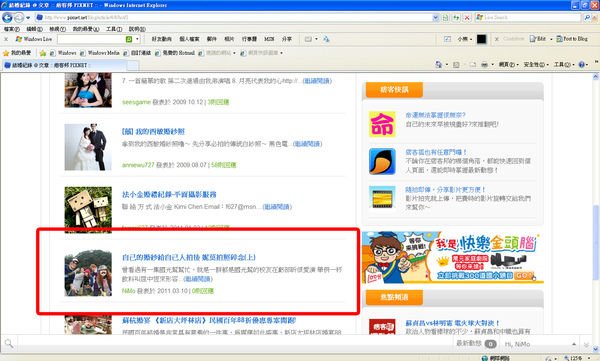Close the Windows Live toolbar with its X
Screen dimensions: 600x361
tap(6, 39)
